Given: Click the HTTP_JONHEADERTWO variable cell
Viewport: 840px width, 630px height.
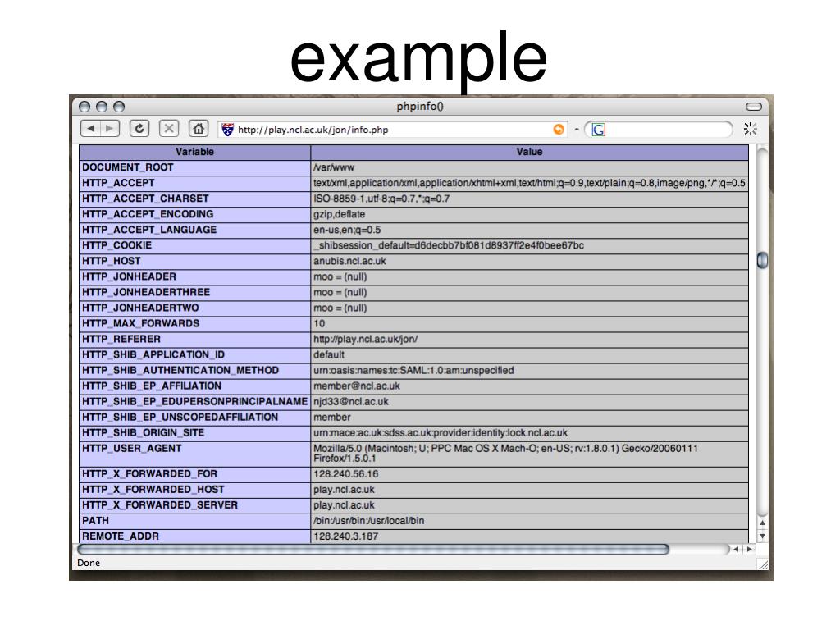Looking at the screenshot, I should tap(194, 308).
